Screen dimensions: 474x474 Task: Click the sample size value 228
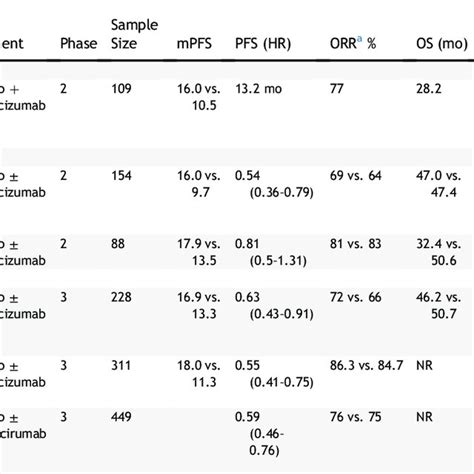point(121,297)
